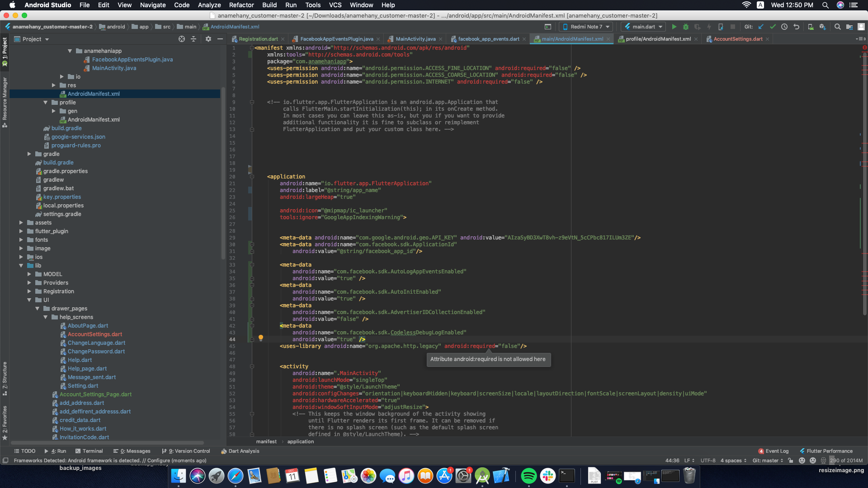The width and height of the screenshot is (868, 488).
Task: Stop the running application using the stop icon
Action: tap(733, 27)
